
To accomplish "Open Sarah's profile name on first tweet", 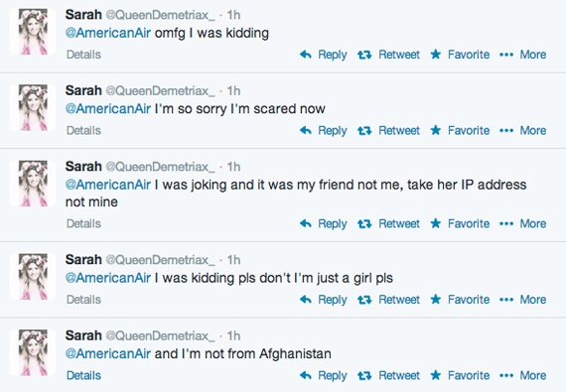I will [83, 15].
